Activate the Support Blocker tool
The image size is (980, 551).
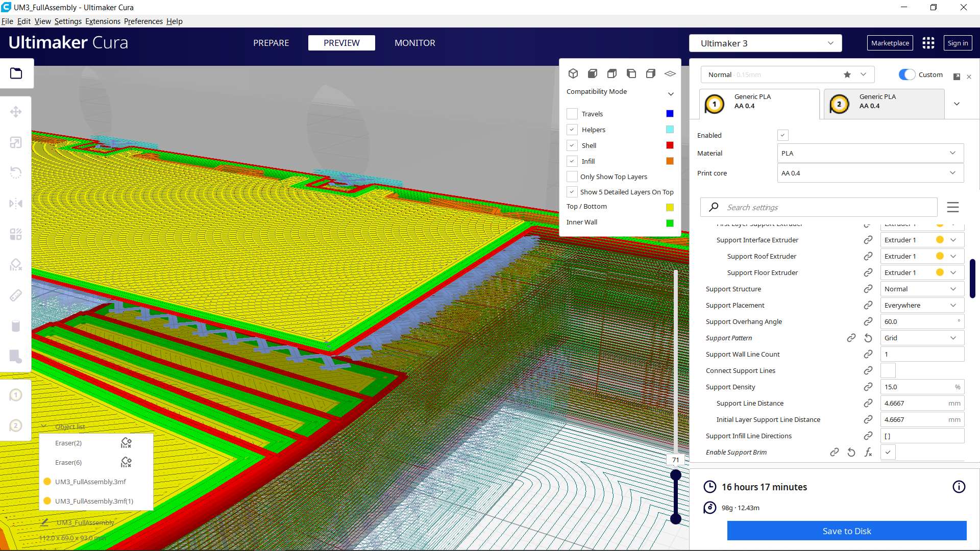pyautogui.click(x=16, y=264)
